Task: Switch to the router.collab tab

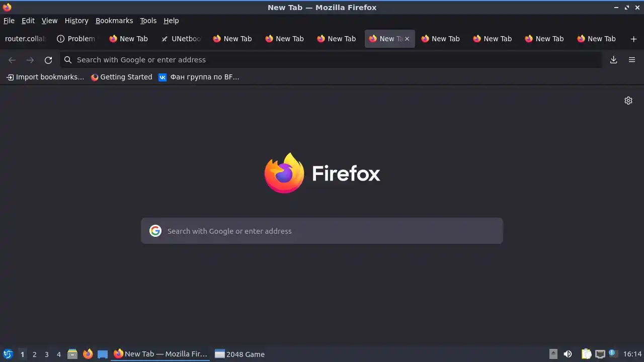Action: (x=25, y=39)
